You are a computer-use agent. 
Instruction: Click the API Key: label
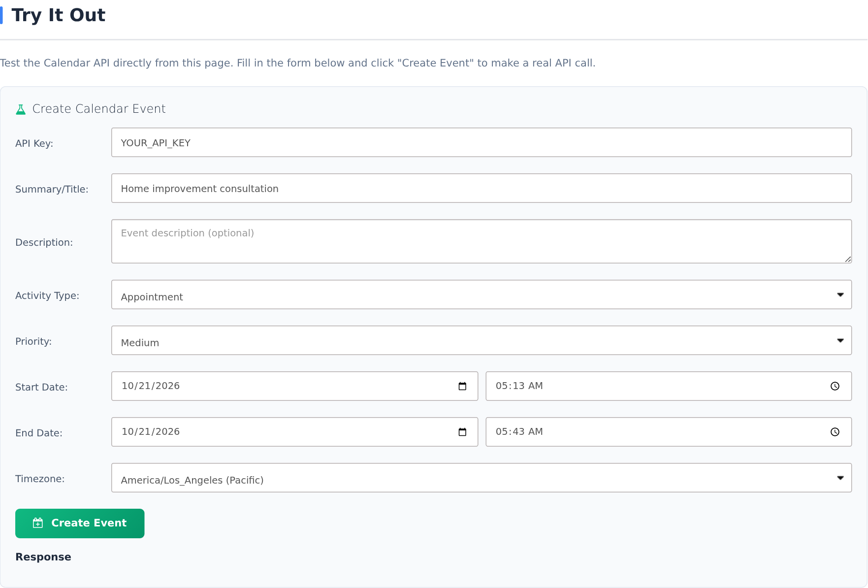[x=34, y=143]
